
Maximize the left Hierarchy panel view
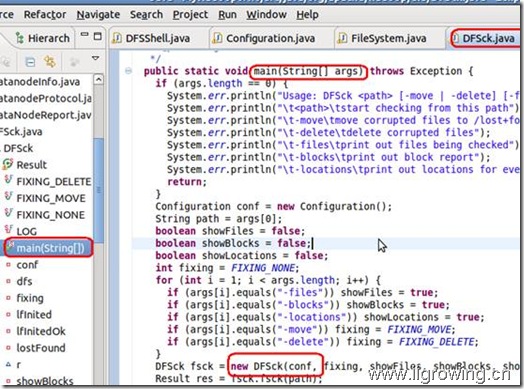(x=98, y=36)
